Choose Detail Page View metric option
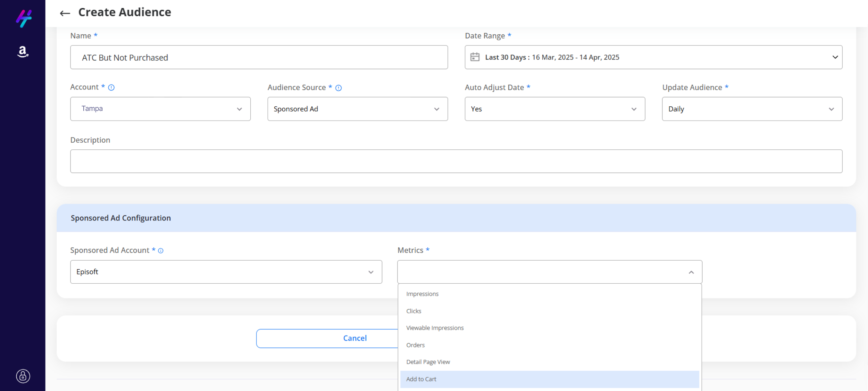 coord(428,362)
